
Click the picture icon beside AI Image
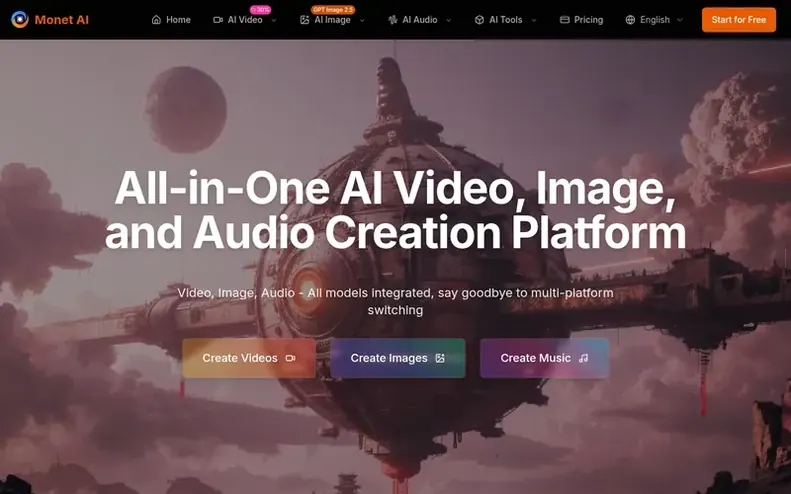click(304, 20)
